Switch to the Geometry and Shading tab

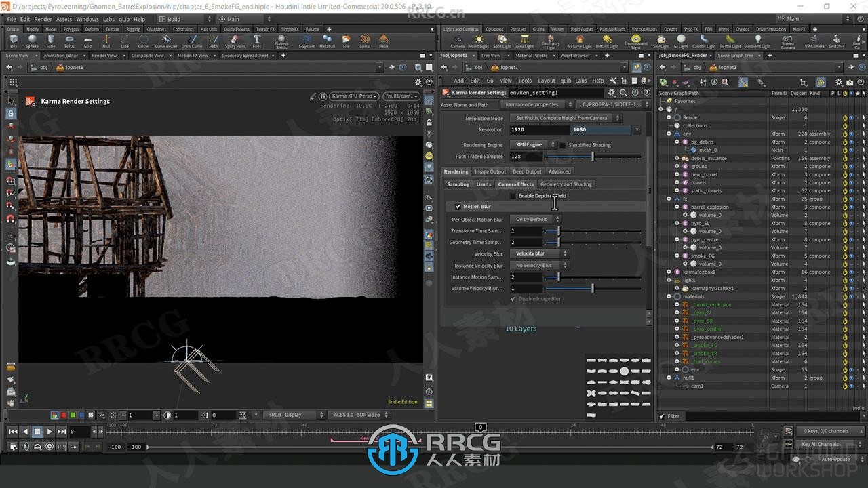point(566,184)
